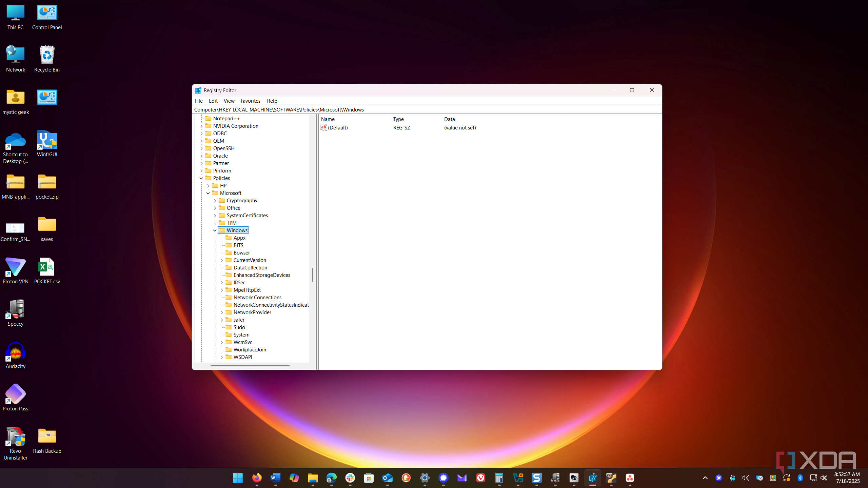Image resolution: width=868 pixels, height=488 pixels.
Task: Open the Favorites menu
Action: coord(250,101)
